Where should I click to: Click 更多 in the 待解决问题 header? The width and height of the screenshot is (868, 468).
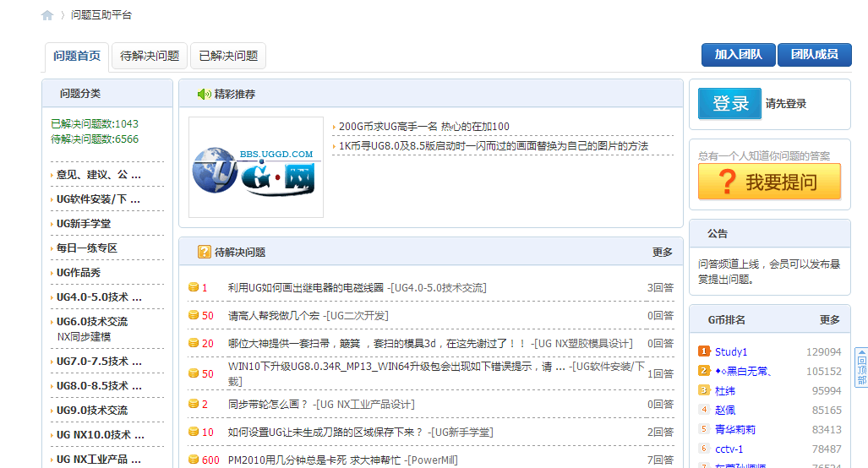click(x=662, y=253)
